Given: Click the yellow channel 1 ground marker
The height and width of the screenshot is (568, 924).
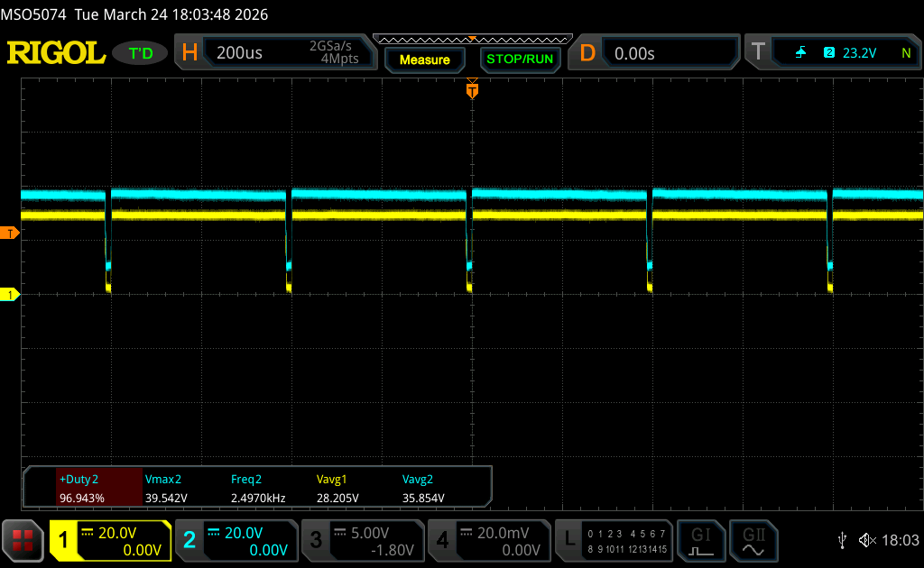Looking at the screenshot, I should click(10, 295).
